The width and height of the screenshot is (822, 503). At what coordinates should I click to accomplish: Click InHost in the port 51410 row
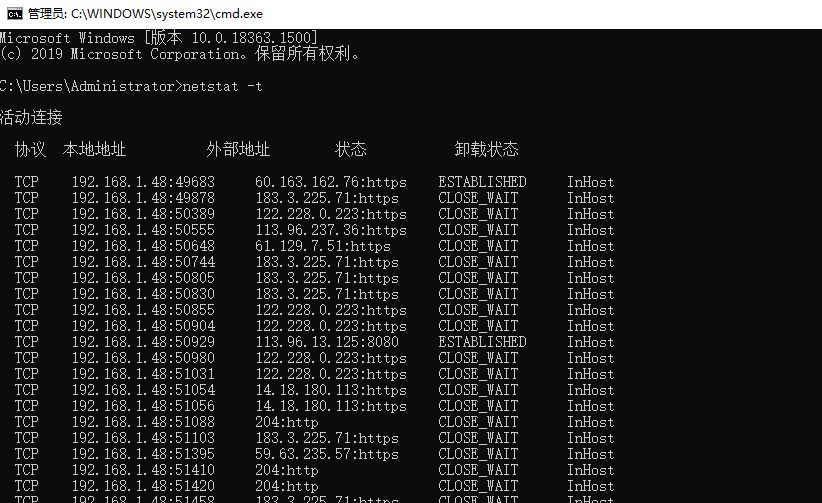[x=590, y=470]
